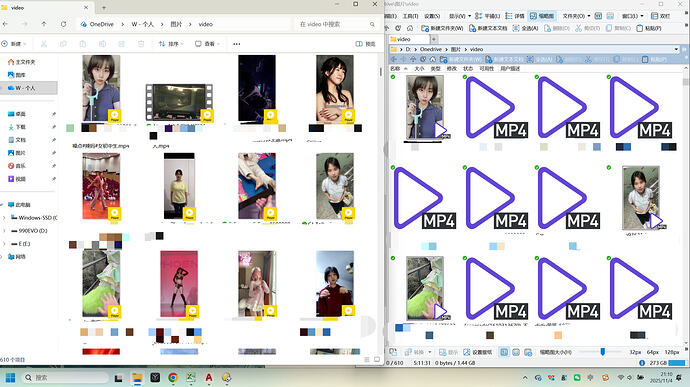Click Explorer's refresh icon
Viewport: 690px width, 387px height.
(x=63, y=24)
